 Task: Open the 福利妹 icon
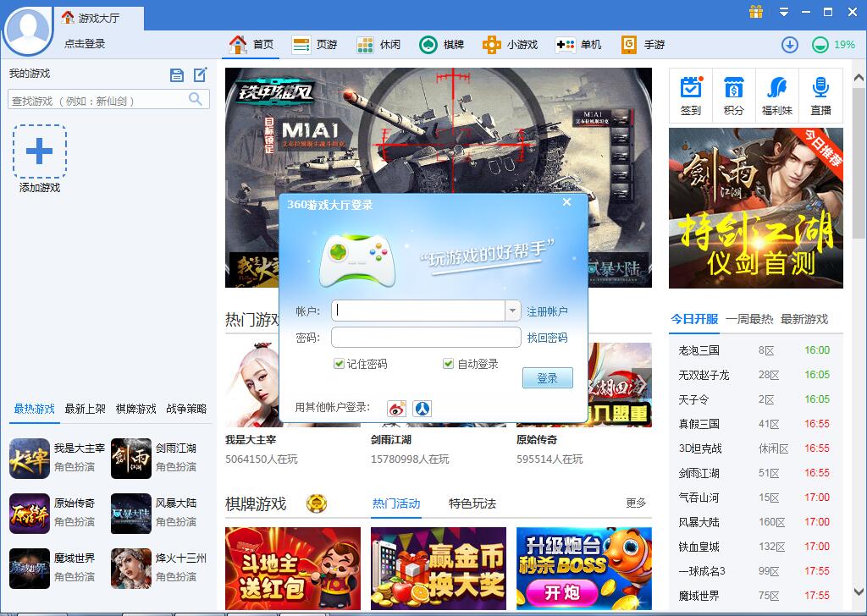[777, 87]
